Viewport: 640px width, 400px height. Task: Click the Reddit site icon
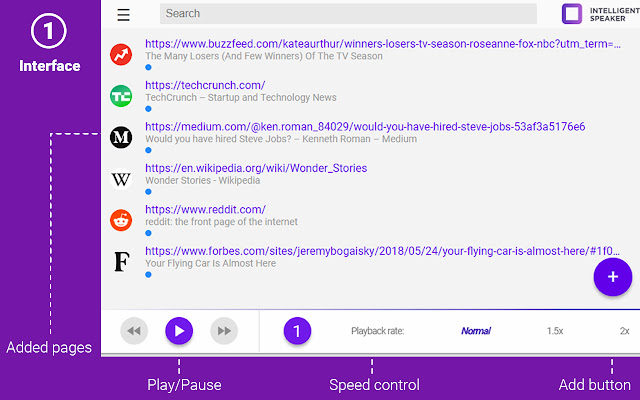[121, 220]
